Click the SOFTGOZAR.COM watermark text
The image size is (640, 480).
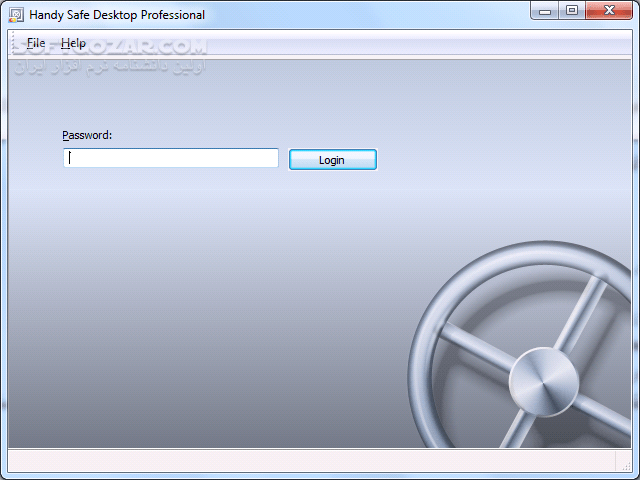[x=110, y=47]
